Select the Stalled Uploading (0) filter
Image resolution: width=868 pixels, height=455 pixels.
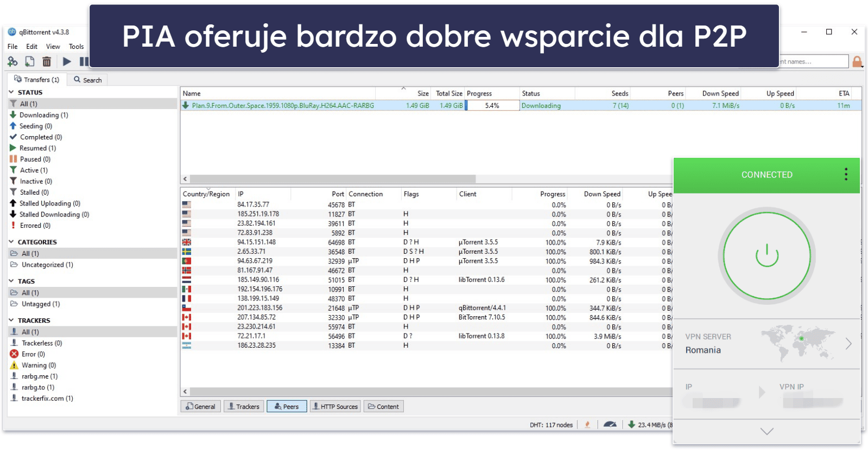pos(92,203)
